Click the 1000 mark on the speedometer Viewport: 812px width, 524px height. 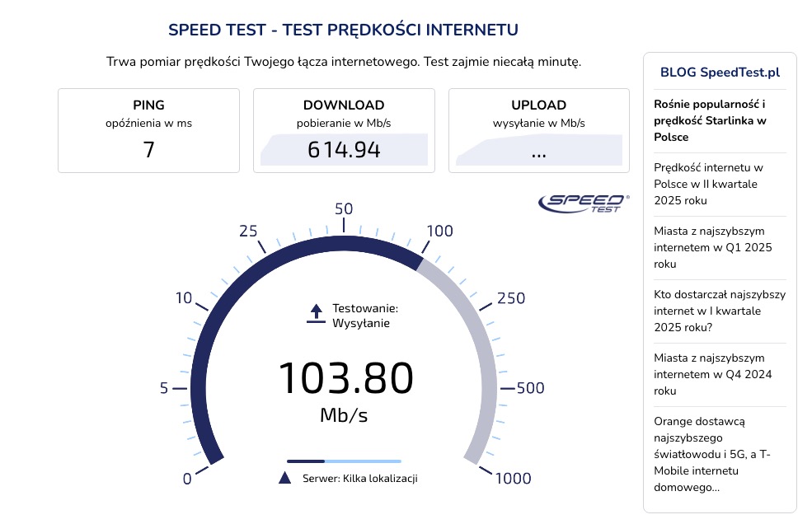pyautogui.click(x=513, y=479)
